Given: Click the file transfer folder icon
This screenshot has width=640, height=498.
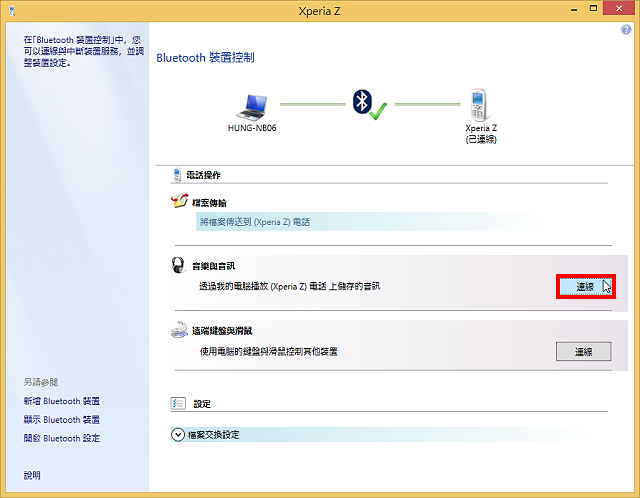Looking at the screenshot, I should (x=180, y=200).
